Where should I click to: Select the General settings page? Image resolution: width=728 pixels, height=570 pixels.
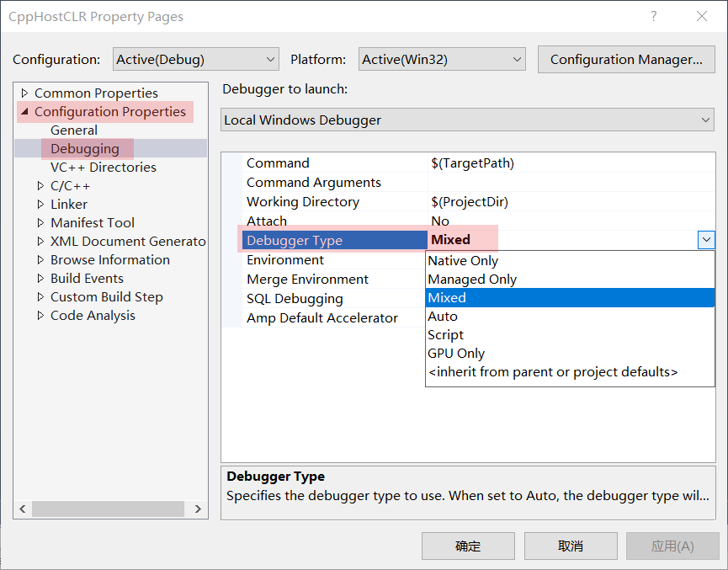pos(74,130)
